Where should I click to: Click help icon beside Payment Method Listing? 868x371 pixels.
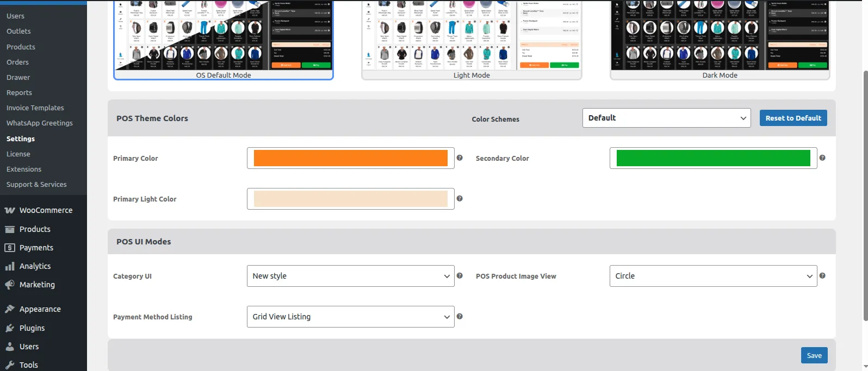click(460, 317)
